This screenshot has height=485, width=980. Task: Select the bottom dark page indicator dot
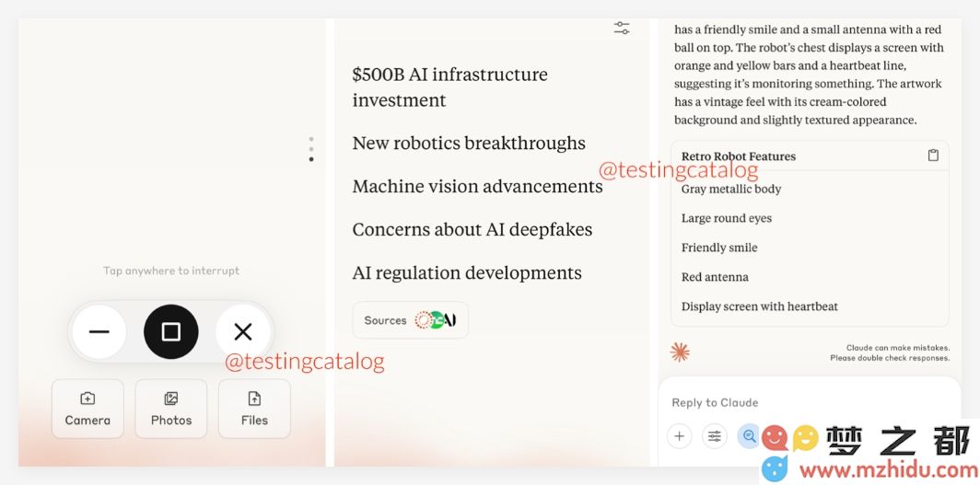[x=311, y=159]
